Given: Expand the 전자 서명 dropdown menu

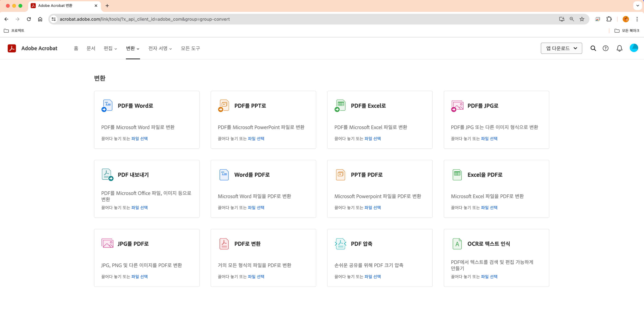Looking at the screenshot, I should [x=160, y=48].
